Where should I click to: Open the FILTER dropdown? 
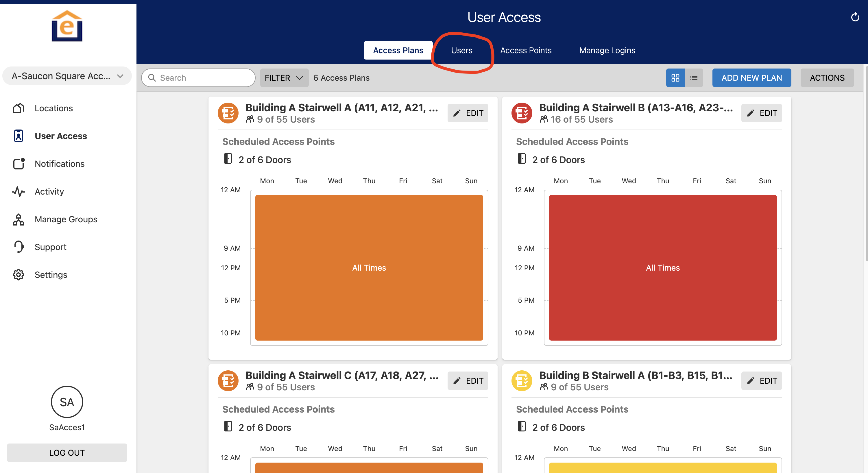284,78
